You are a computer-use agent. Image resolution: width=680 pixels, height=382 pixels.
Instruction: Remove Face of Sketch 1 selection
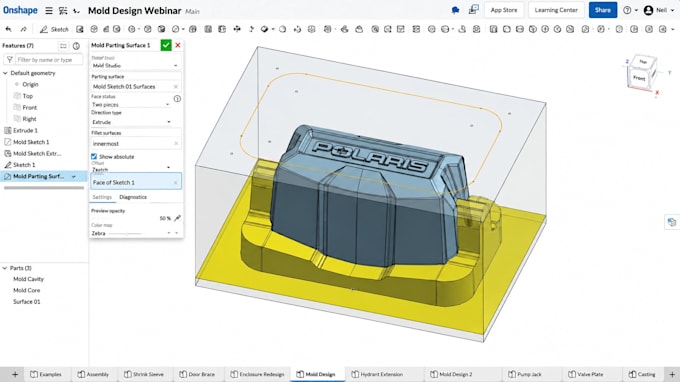click(176, 183)
